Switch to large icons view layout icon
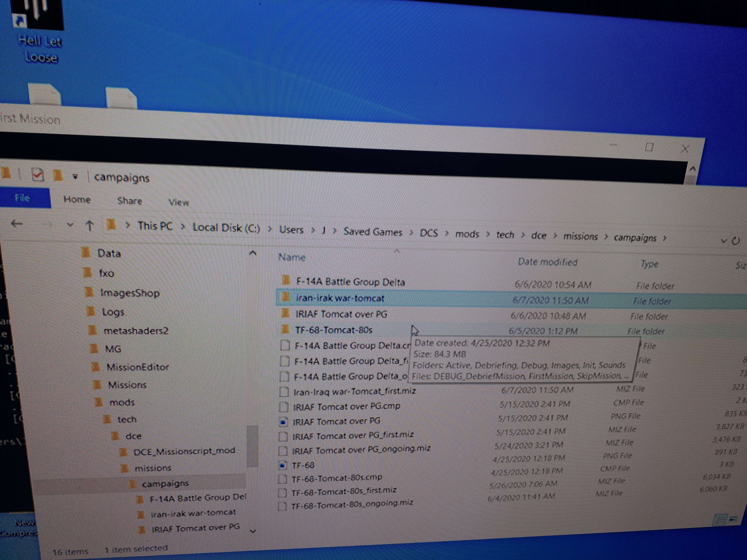This screenshot has width=747, height=560. point(733,519)
